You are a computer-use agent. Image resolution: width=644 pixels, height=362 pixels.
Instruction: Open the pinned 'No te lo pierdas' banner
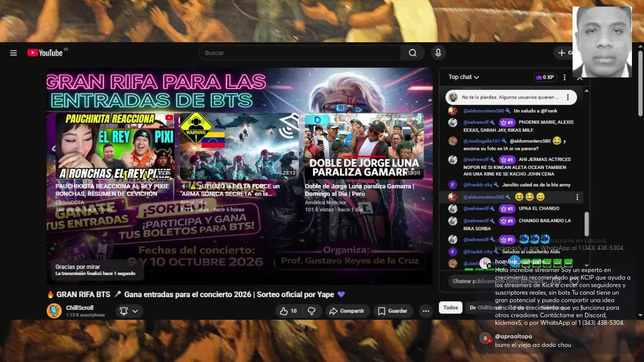pos(511,97)
